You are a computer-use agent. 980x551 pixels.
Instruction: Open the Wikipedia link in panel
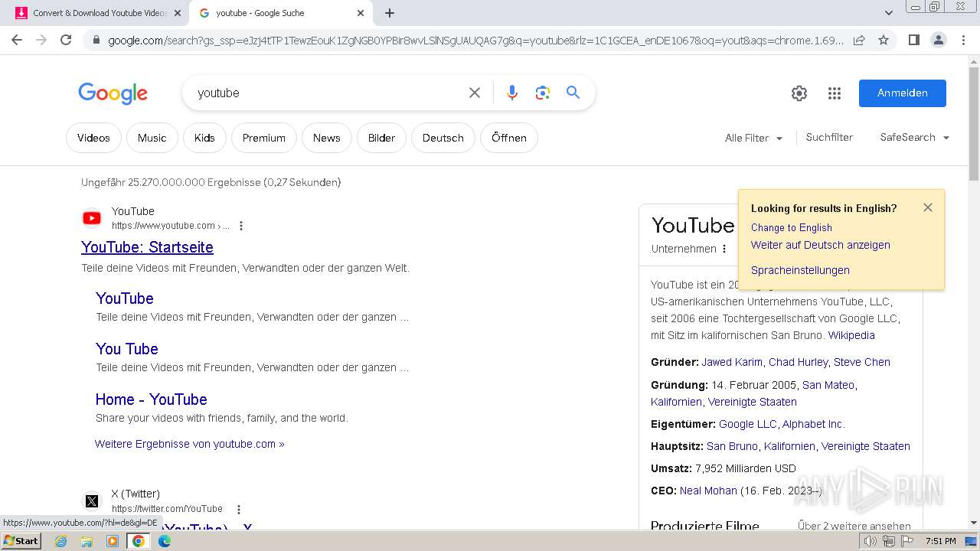coord(851,335)
